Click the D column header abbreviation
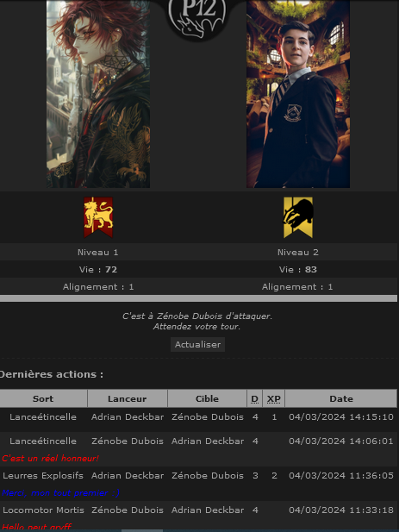Screen dimensions: 399x532 click(x=254, y=399)
